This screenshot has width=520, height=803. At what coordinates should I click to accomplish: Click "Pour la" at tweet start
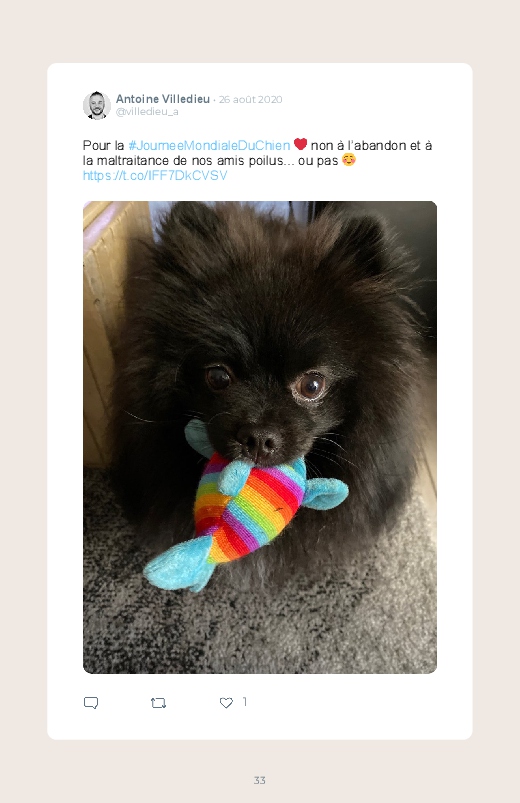(x=103, y=145)
